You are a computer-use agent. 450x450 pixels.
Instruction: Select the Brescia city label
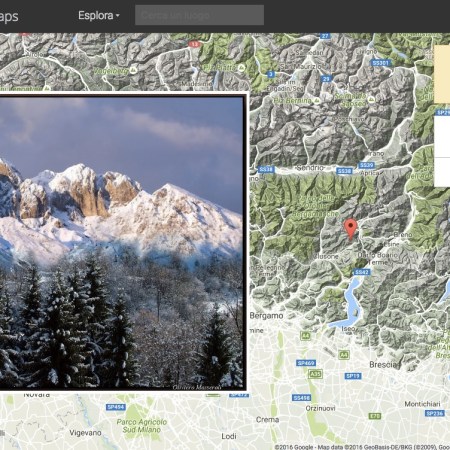383,365
